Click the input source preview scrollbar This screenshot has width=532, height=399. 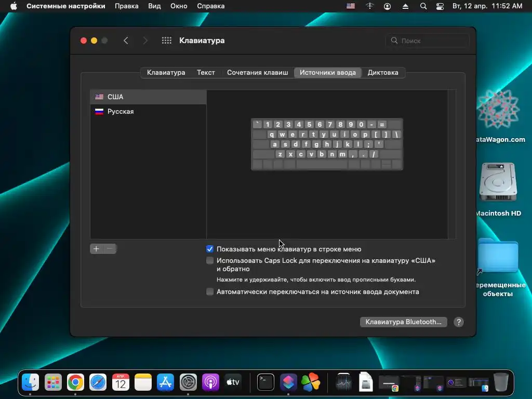tap(452, 165)
